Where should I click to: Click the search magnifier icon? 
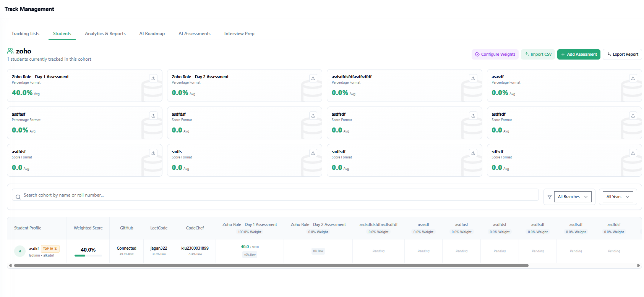click(x=18, y=197)
